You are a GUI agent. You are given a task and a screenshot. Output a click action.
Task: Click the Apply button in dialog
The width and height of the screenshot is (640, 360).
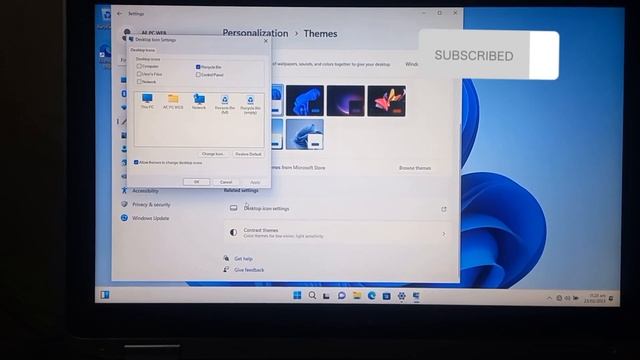(255, 182)
